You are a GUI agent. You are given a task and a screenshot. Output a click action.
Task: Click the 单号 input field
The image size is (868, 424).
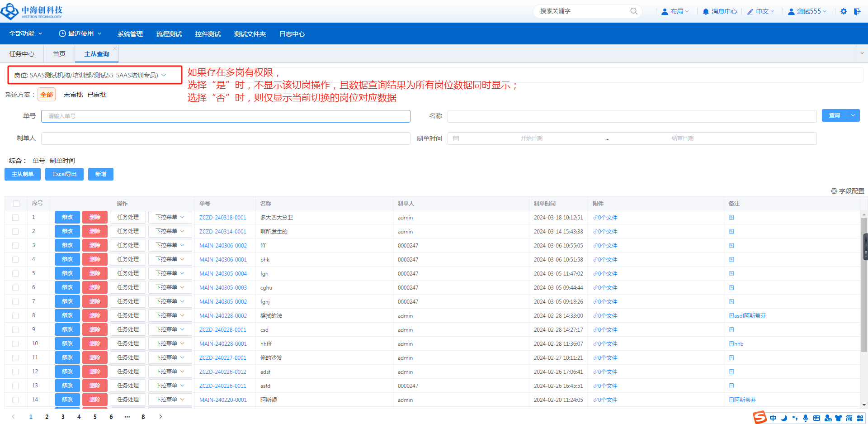225,116
